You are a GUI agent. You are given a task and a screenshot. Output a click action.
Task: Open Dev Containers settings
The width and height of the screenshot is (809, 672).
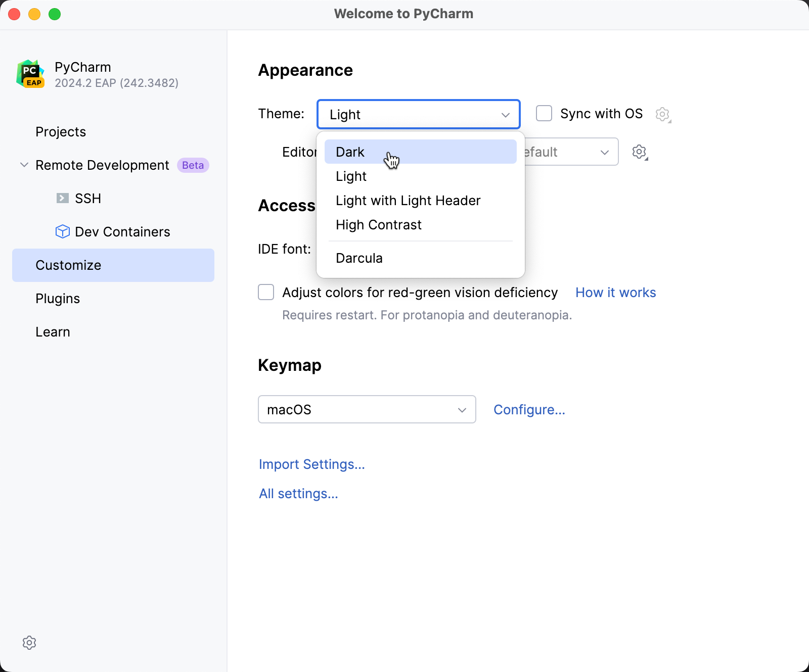(122, 231)
